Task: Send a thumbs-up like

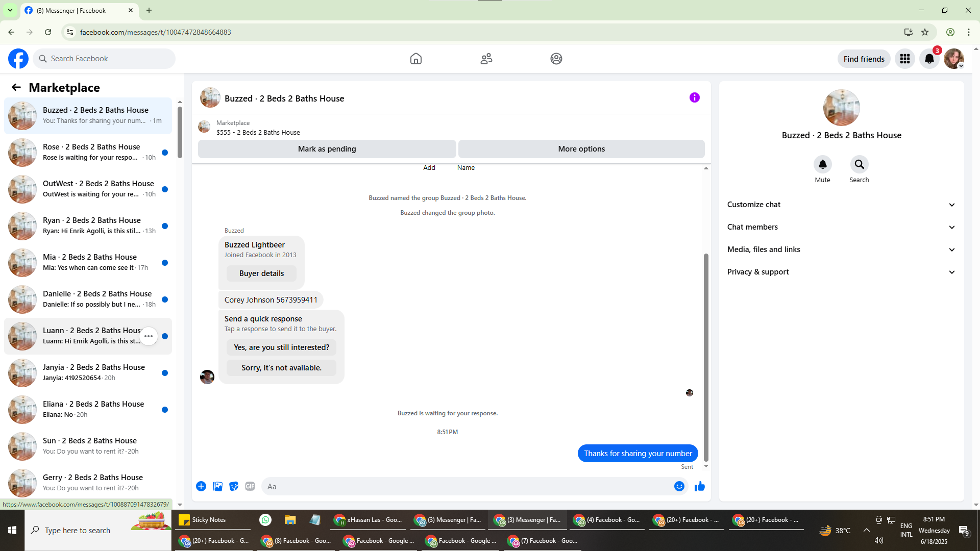Action: tap(700, 486)
